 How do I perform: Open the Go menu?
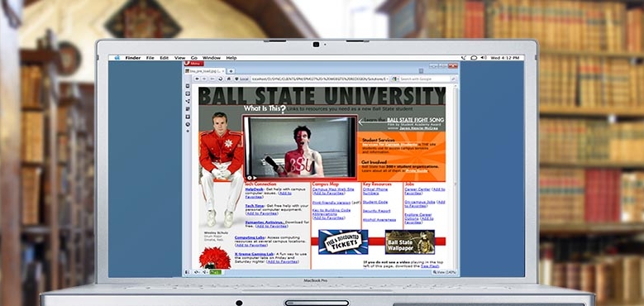(193, 58)
